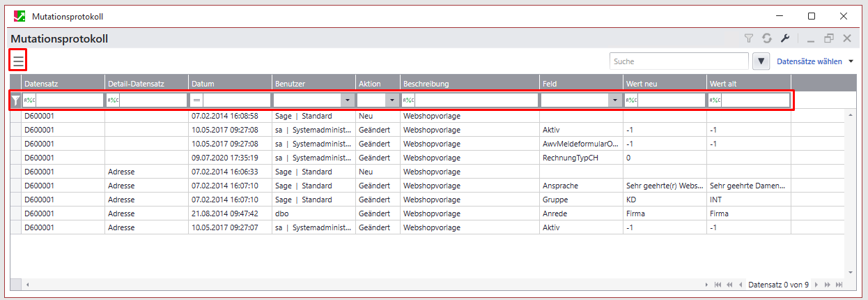
Task: Skip to next page of records
Action: tap(829, 285)
